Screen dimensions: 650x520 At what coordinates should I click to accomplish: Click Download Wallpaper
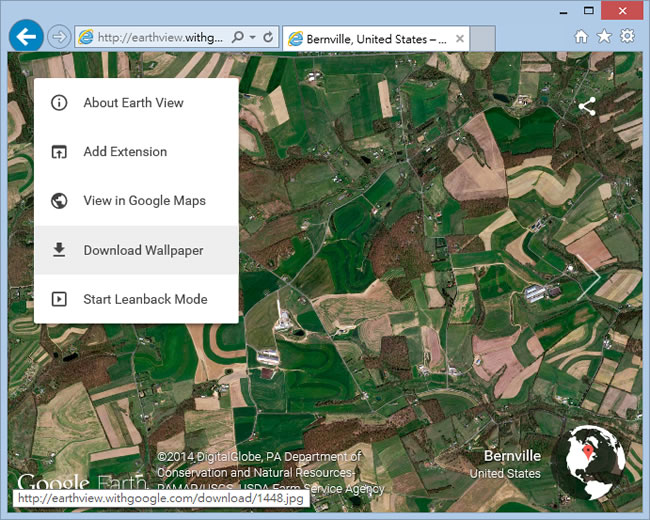pos(136,250)
